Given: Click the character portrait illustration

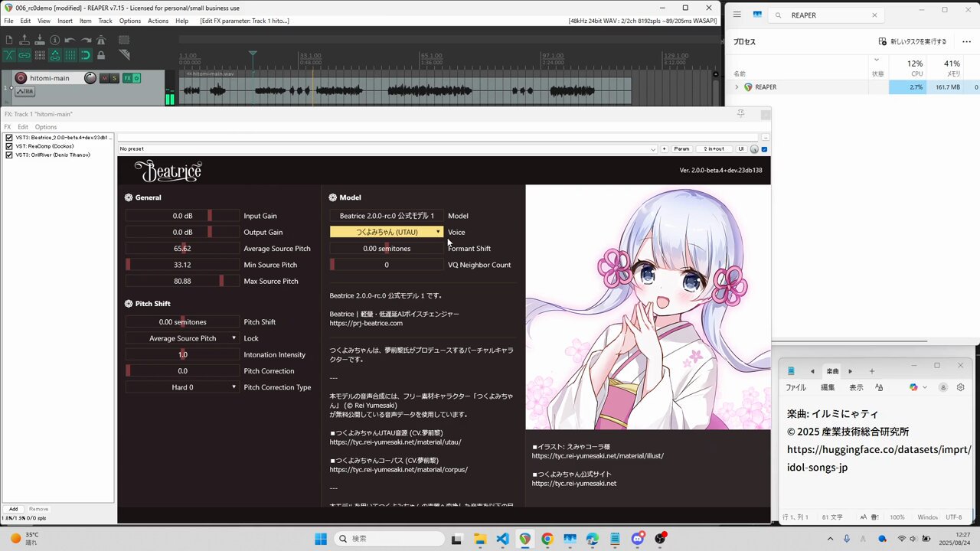Looking at the screenshot, I should point(648,307).
